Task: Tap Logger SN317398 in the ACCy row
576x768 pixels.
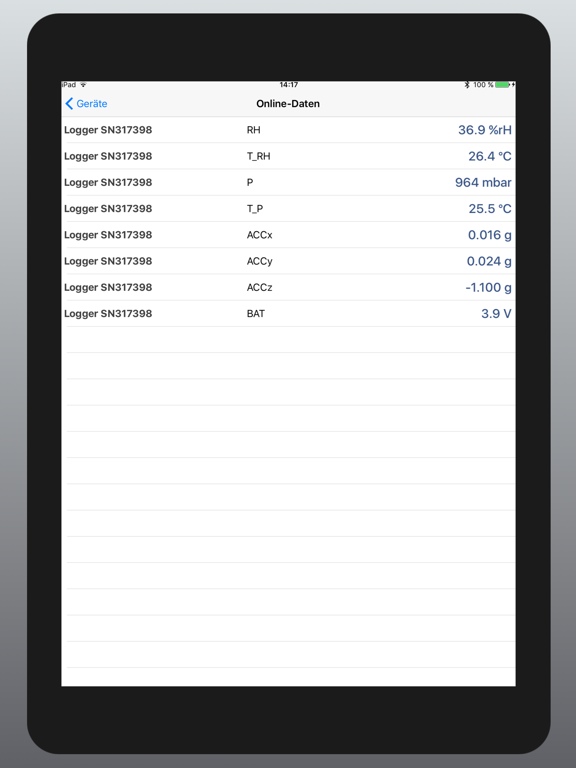Action: click(x=108, y=262)
